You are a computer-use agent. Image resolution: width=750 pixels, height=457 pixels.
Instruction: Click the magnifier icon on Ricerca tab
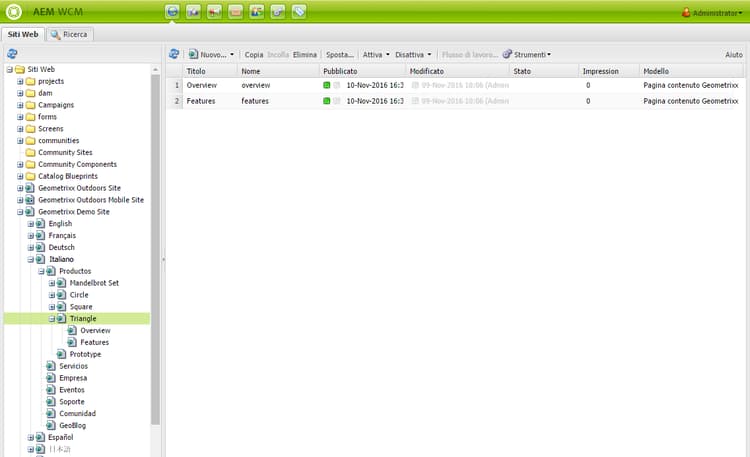pyautogui.click(x=55, y=34)
